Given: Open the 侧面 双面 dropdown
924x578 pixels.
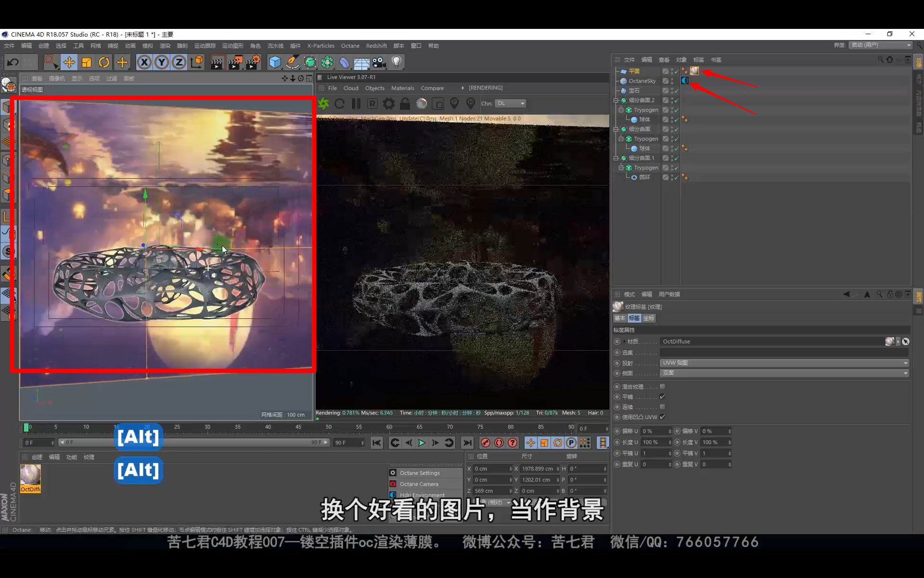Looking at the screenshot, I should click(784, 373).
